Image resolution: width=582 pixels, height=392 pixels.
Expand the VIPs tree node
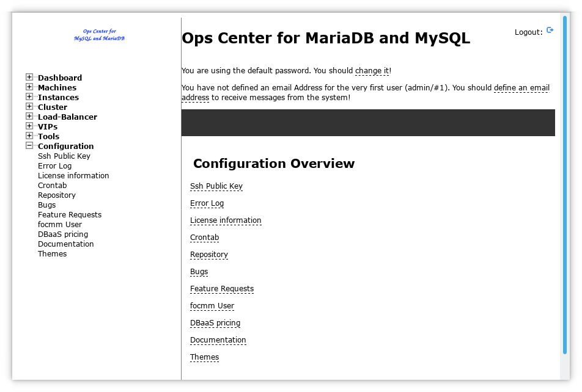(29, 126)
